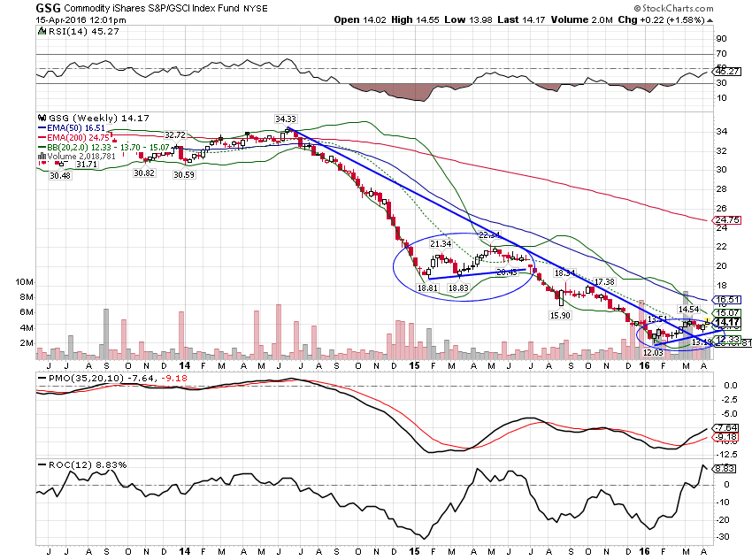Click the volume bars icon in legend
Screen dimensions: 752x560
42,157
